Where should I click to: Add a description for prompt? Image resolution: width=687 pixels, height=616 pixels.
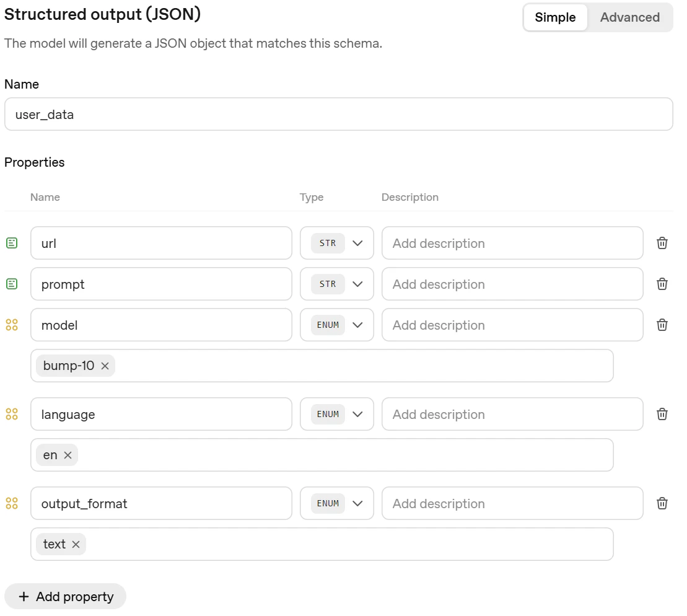coord(512,284)
